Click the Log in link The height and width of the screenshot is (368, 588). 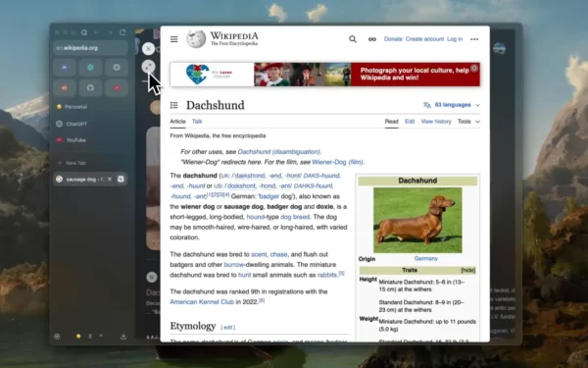click(455, 39)
